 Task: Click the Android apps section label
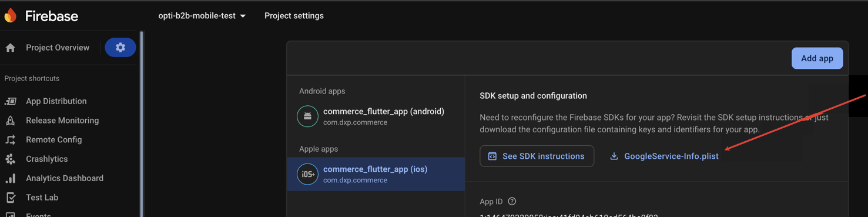[322, 91]
